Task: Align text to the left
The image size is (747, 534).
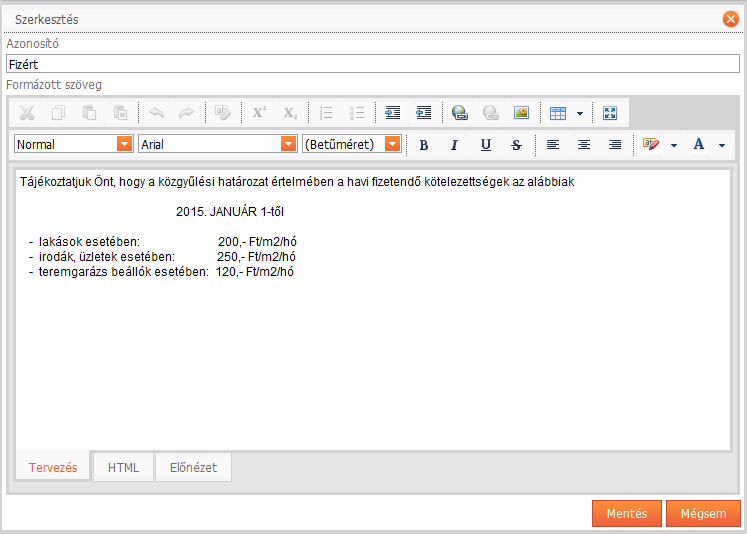Action: [553, 145]
